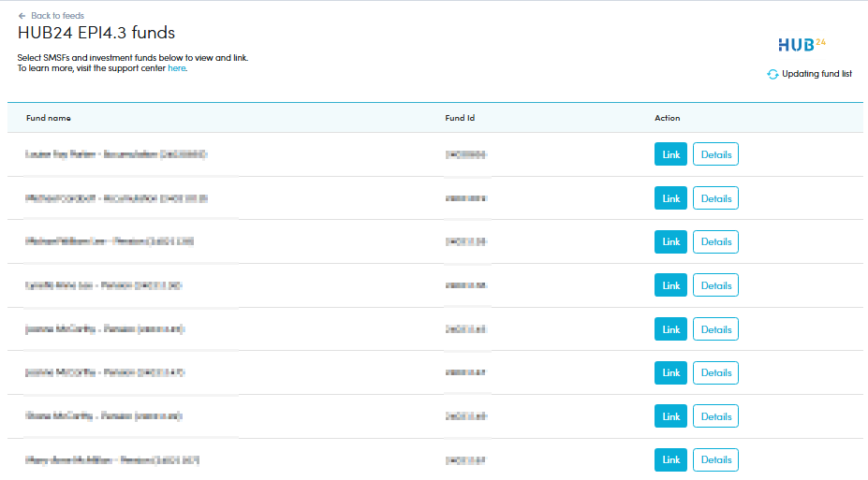Open the support center 'here' link

point(177,68)
